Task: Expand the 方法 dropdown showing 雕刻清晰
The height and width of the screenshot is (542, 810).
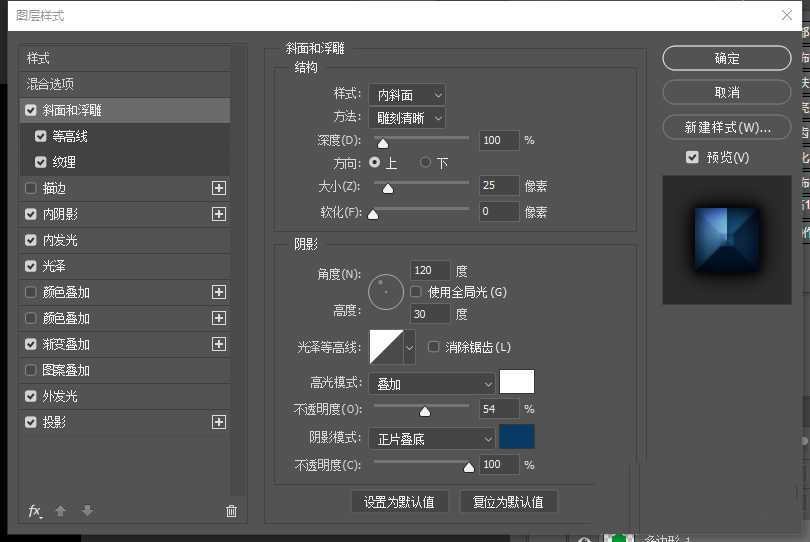Action: coord(406,118)
